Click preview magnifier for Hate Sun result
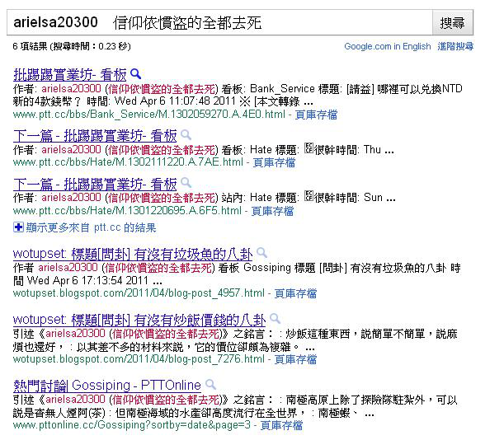 tap(186, 183)
